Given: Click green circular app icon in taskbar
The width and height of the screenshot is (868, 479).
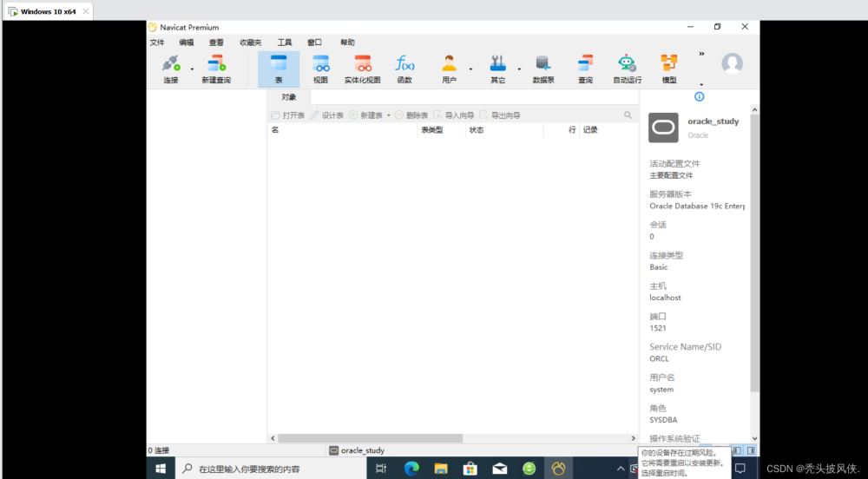Looking at the screenshot, I should [x=529, y=469].
